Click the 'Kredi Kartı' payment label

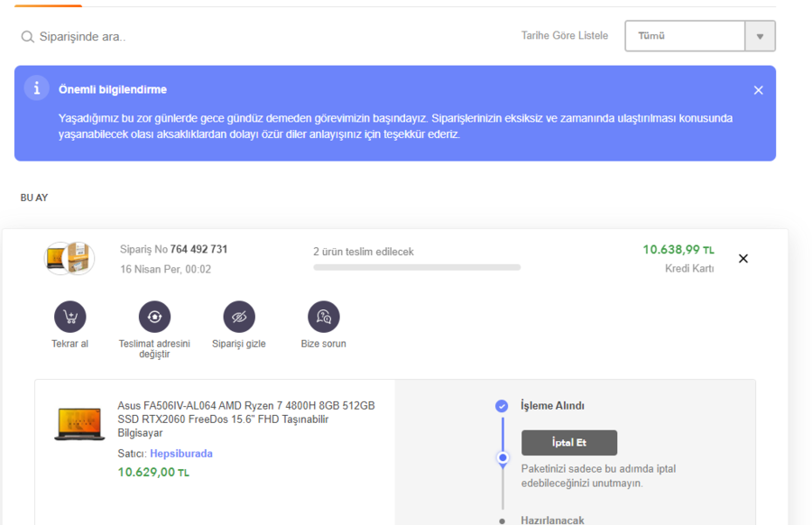coord(689,268)
